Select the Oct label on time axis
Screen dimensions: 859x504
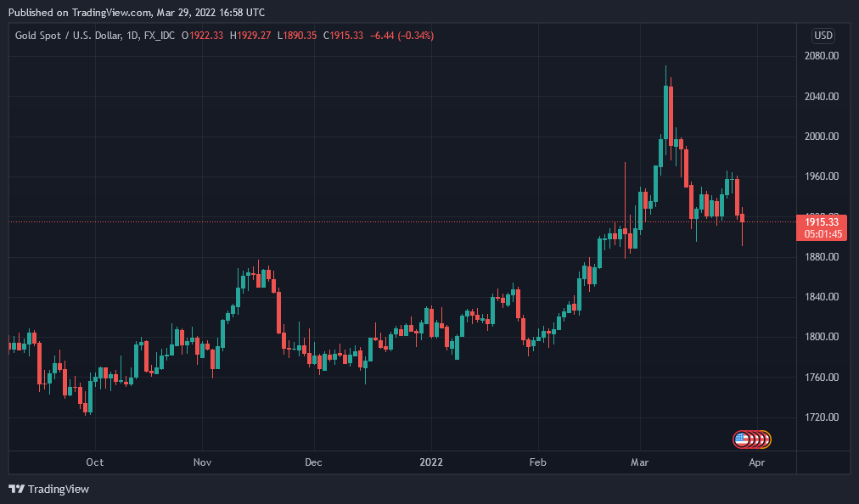95,462
